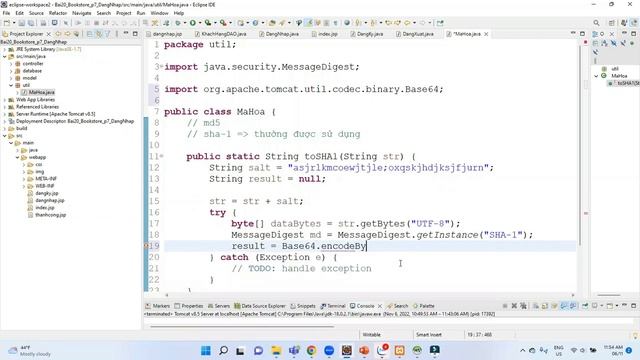
Task: Open Windows Start menu on taskbar
Action: pyautogui.click(x=206, y=350)
